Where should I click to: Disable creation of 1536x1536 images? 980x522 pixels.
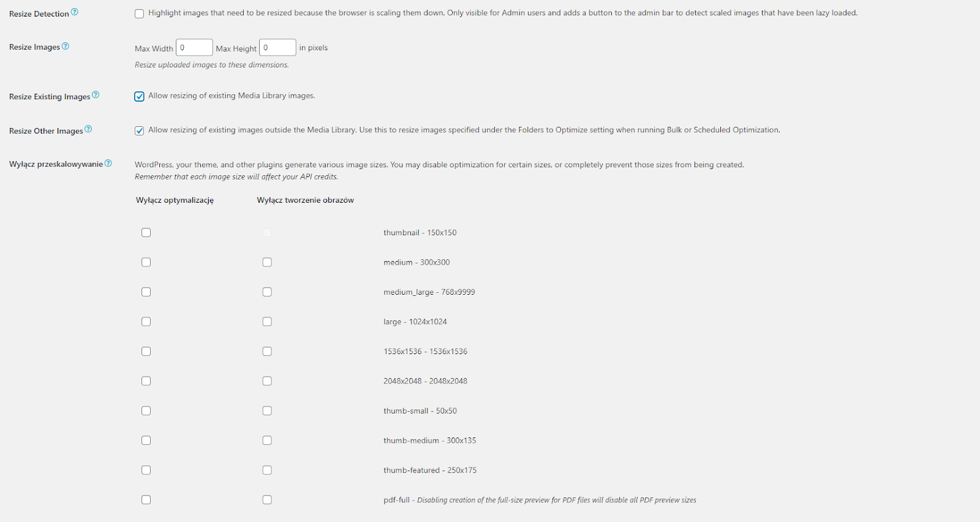click(267, 352)
